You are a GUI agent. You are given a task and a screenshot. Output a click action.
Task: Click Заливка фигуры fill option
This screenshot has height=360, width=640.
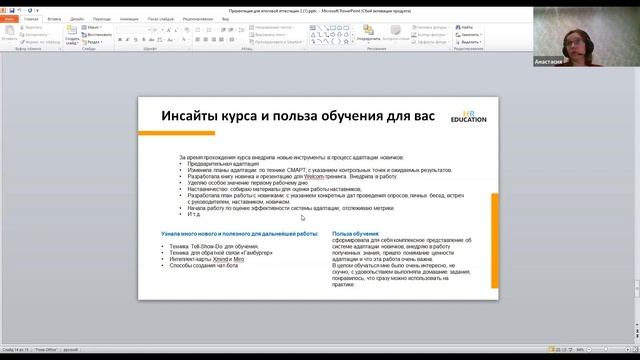pos(430,27)
